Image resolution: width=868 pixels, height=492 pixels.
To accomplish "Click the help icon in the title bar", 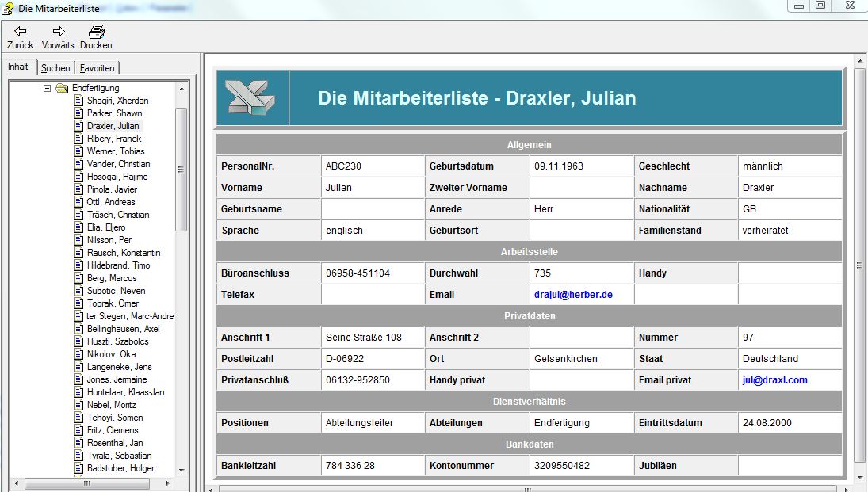I will 8,8.
